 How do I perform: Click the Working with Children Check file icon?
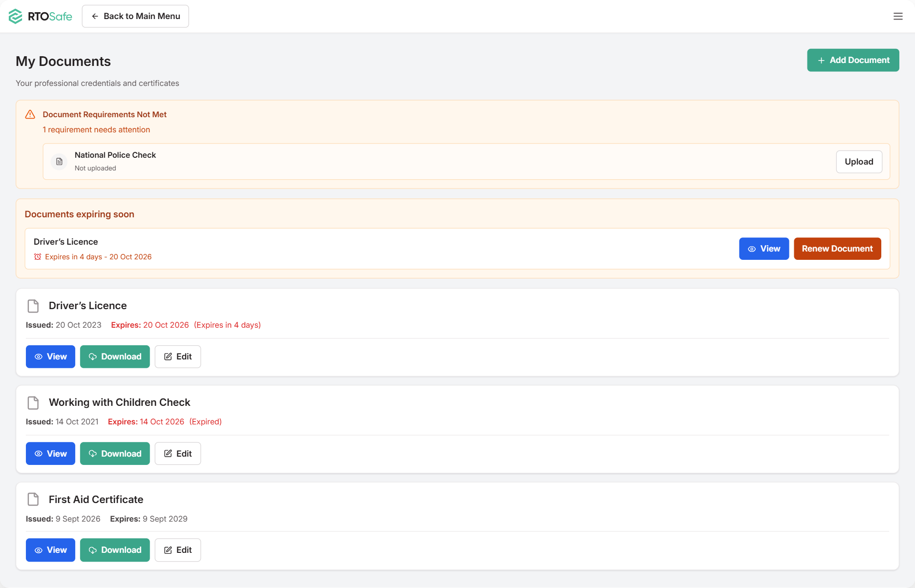pos(33,403)
